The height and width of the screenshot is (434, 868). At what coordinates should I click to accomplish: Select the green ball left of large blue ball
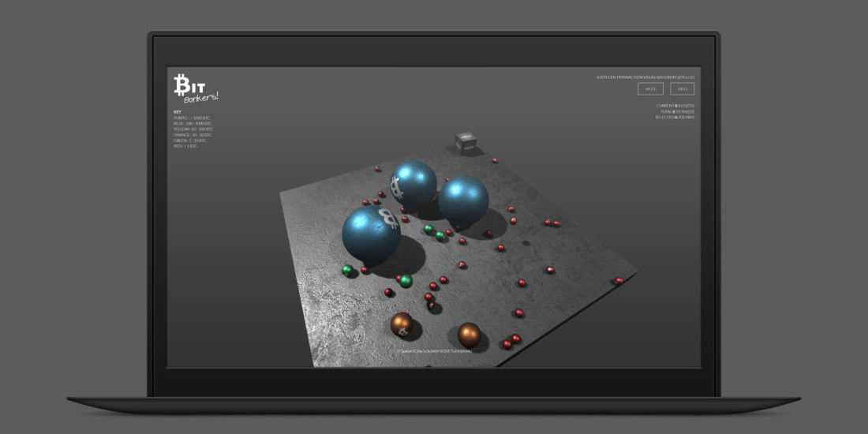[x=346, y=271]
